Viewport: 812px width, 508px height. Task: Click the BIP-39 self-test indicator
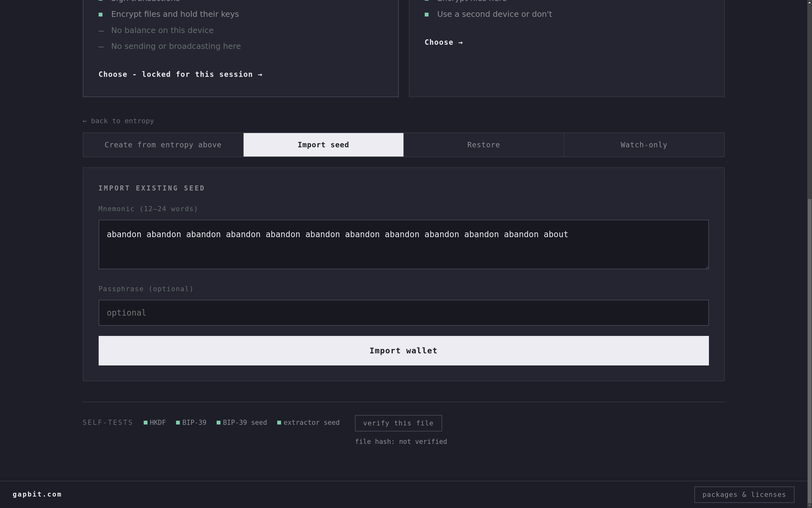coord(191,423)
